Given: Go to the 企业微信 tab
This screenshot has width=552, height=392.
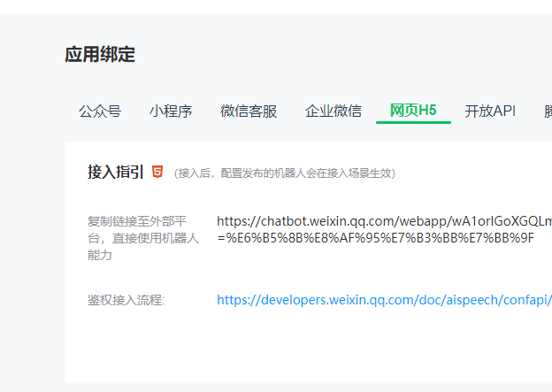Looking at the screenshot, I should coord(333,111).
